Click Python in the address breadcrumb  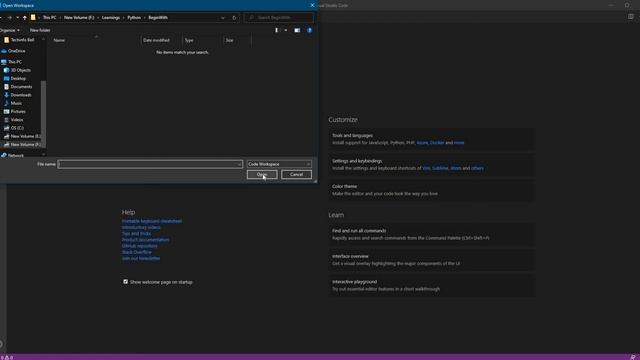pos(134,18)
